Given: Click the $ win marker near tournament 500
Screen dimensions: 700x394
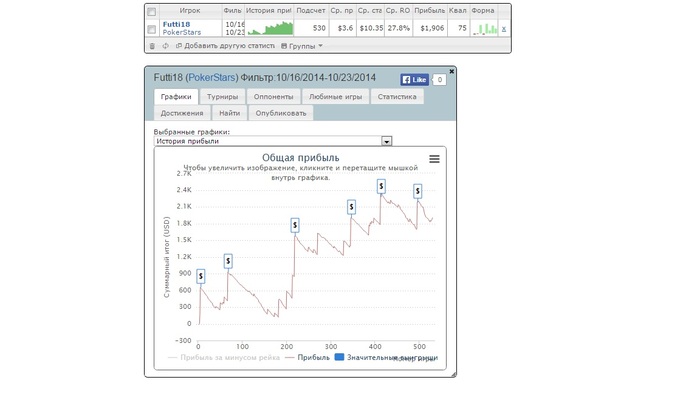Looking at the screenshot, I should pos(417,191).
